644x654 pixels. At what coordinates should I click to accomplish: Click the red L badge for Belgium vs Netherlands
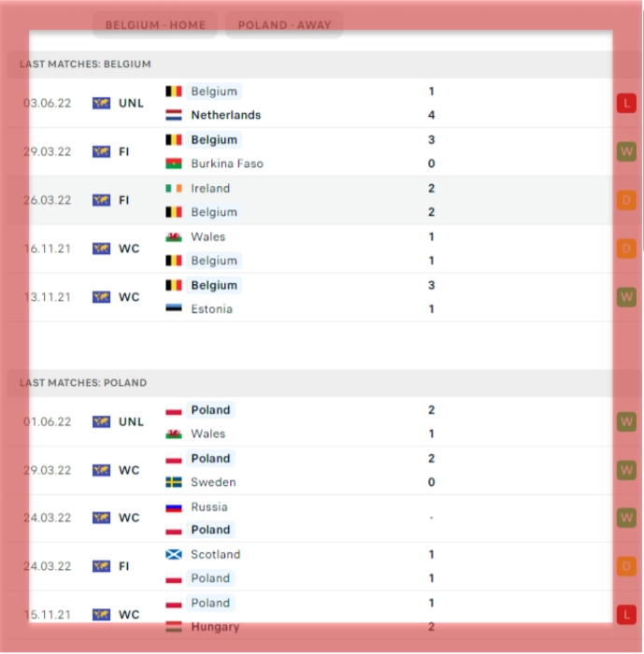click(626, 103)
